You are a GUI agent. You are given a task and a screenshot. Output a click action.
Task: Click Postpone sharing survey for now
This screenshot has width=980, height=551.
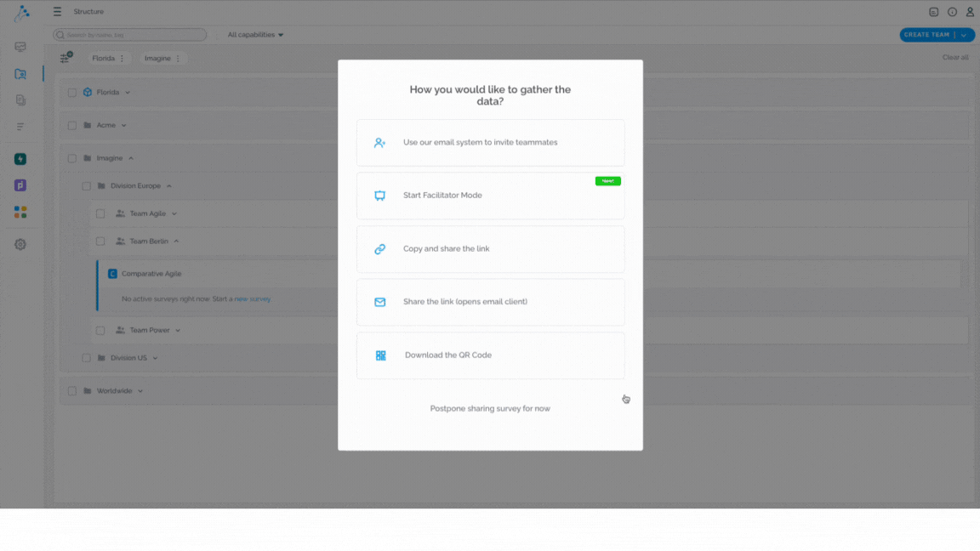click(490, 408)
